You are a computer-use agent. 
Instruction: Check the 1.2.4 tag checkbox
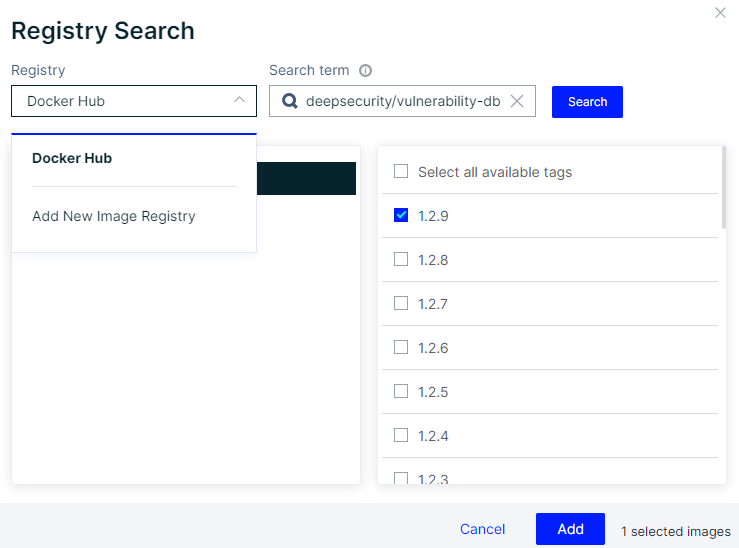(401, 435)
